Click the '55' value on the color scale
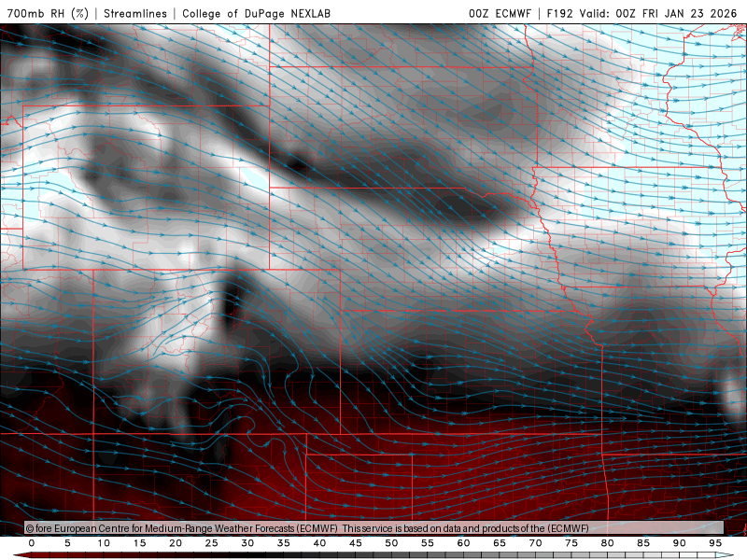This screenshot has height=560, width=747. [428, 543]
